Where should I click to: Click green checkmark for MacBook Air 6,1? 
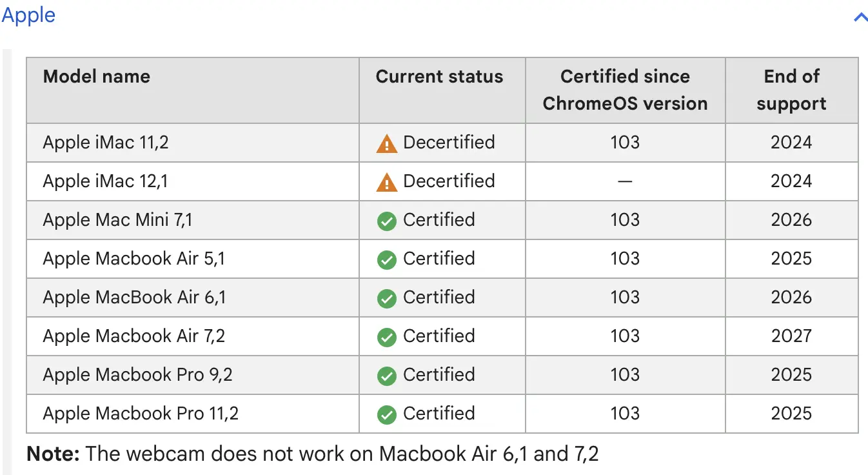tap(386, 299)
